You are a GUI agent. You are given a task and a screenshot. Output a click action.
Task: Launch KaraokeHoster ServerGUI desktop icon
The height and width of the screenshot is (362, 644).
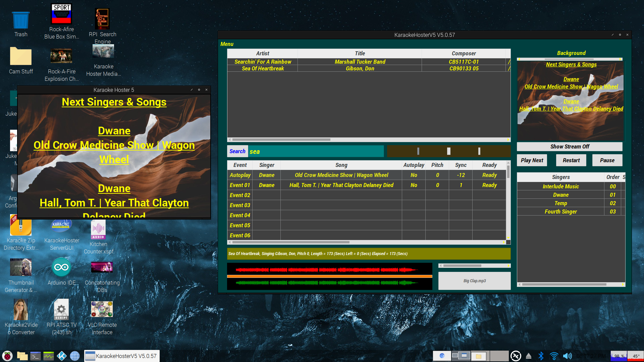tap(61, 234)
